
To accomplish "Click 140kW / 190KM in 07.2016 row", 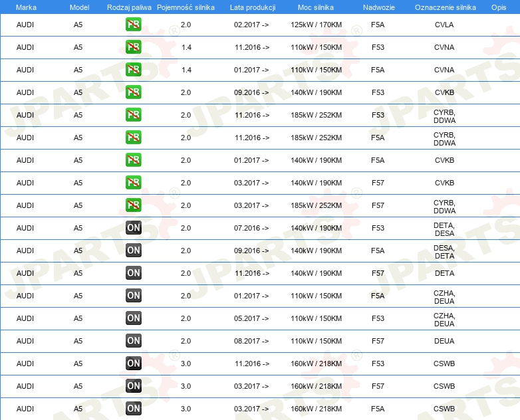I will click(316, 228).
